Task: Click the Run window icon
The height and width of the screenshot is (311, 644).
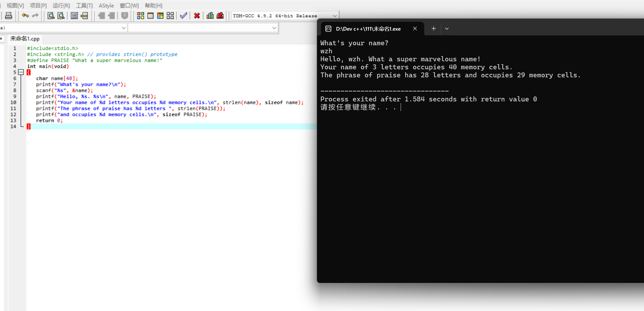Action: coord(150,16)
